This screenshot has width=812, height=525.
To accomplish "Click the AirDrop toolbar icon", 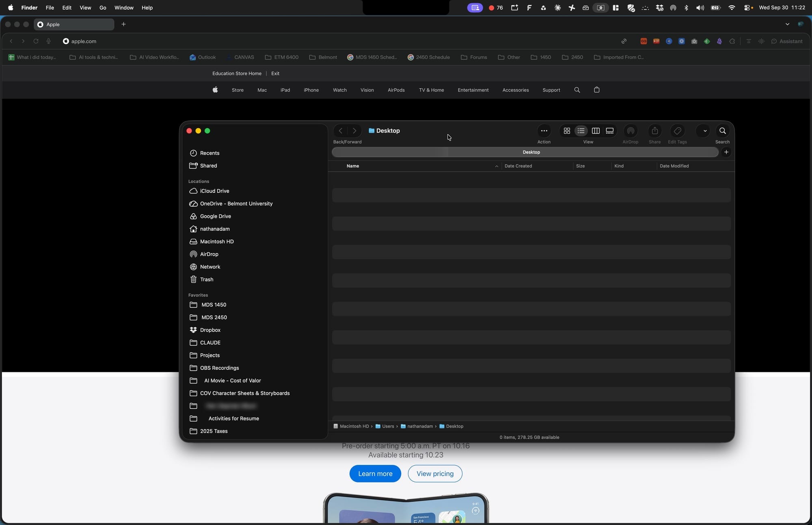I will (x=631, y=131).
